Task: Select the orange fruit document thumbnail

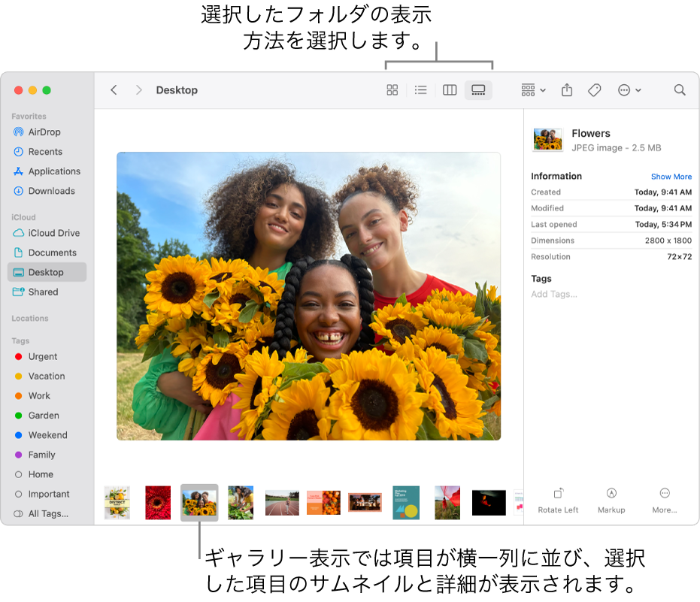Action: (x=323, y=503)
